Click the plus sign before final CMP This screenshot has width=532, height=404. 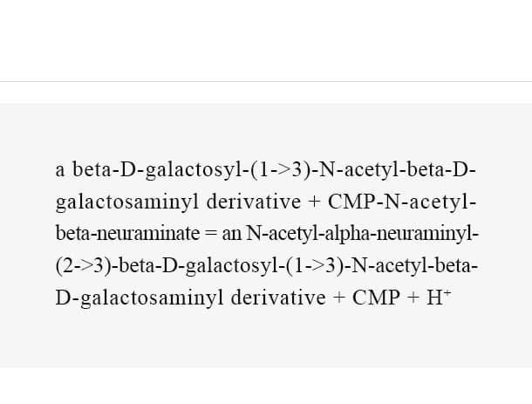pos(339,298)
